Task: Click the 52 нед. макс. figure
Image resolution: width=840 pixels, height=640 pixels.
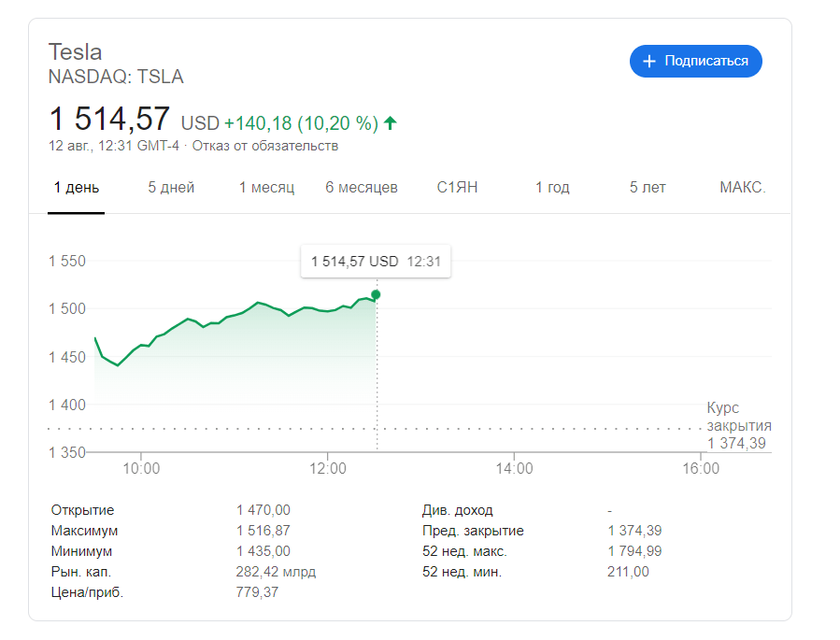Action: pyautogui.click(x=635, y=550)
